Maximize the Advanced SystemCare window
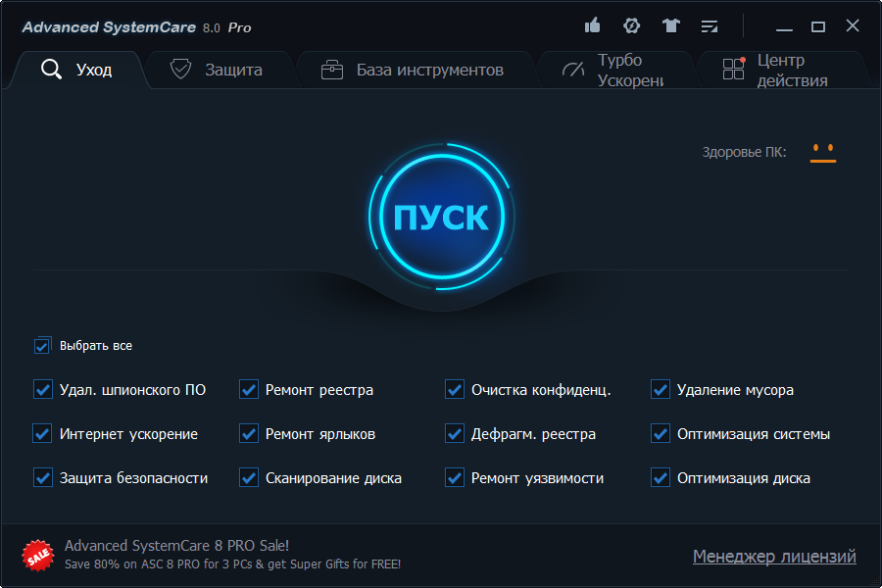882x588 pixels. (x=818, y=26)
